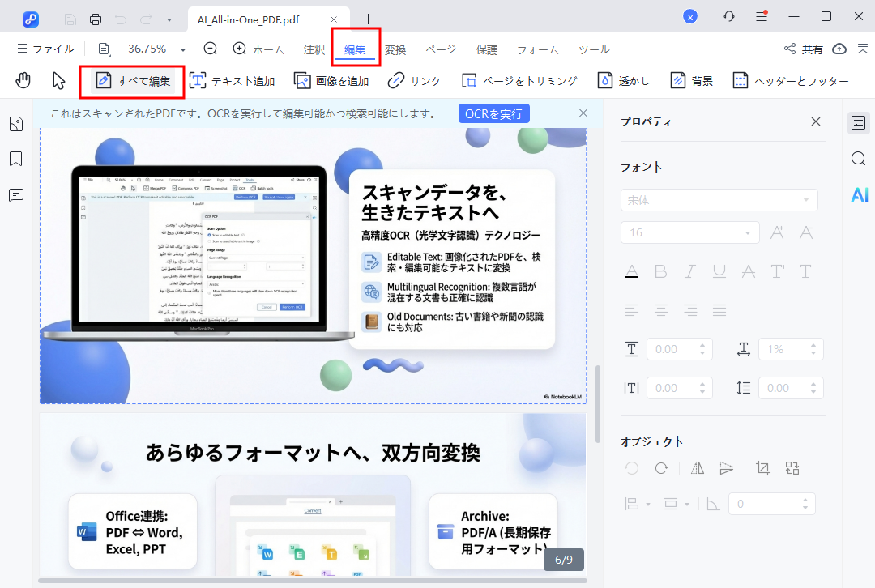Add a 透かし watermark

coord(625,80)
